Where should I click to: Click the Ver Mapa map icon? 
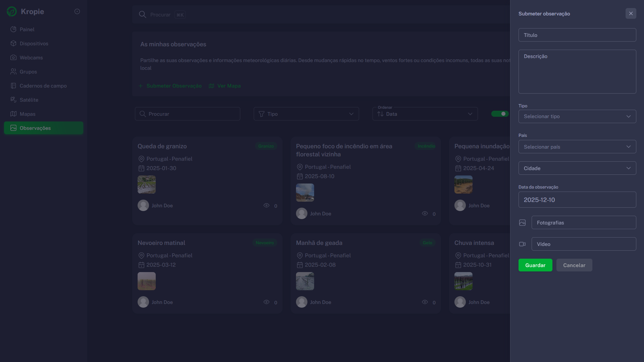pyautogui.click(x=211, y=86)
